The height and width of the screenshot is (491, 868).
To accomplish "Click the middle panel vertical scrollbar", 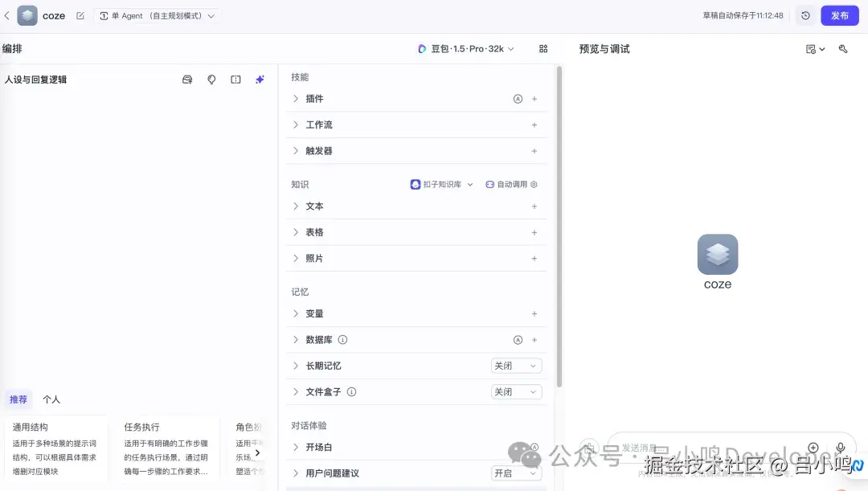I will click(559, 227).
